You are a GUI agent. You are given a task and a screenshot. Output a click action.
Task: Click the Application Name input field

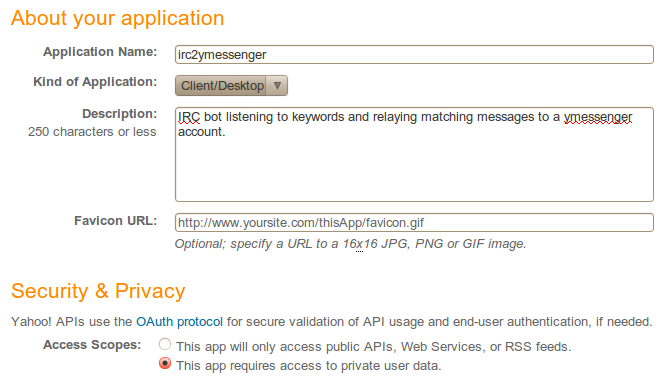click(x=414, y=55)
